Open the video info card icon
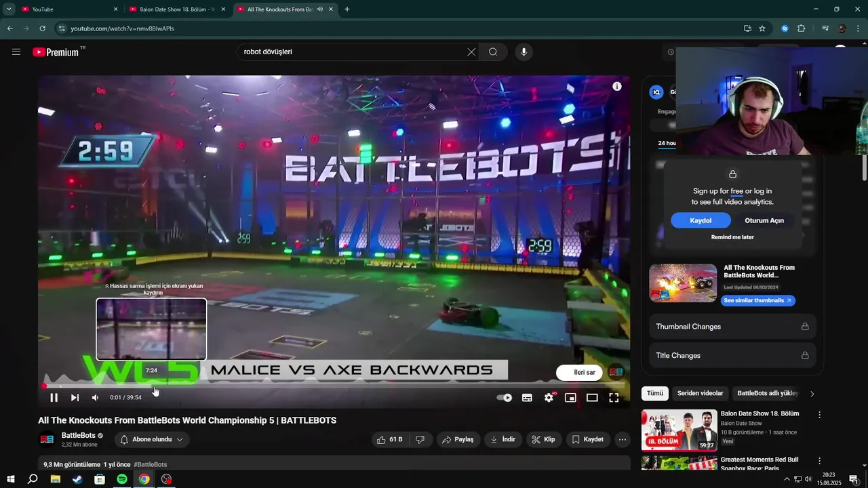 617,86
